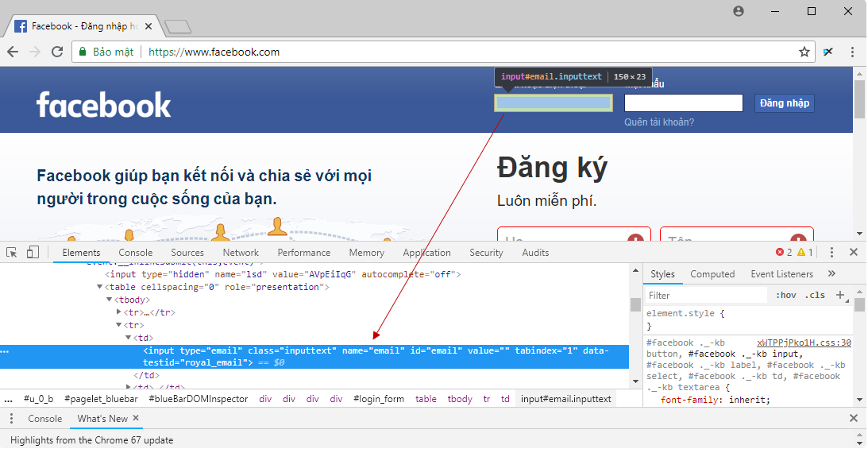Close the DevTools panel
The width and height of the screenshot is (868, 449).
[854, 253]
